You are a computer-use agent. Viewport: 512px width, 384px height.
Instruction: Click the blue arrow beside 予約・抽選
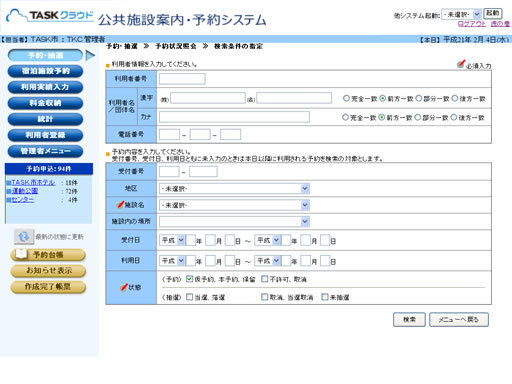click(90, 55)
